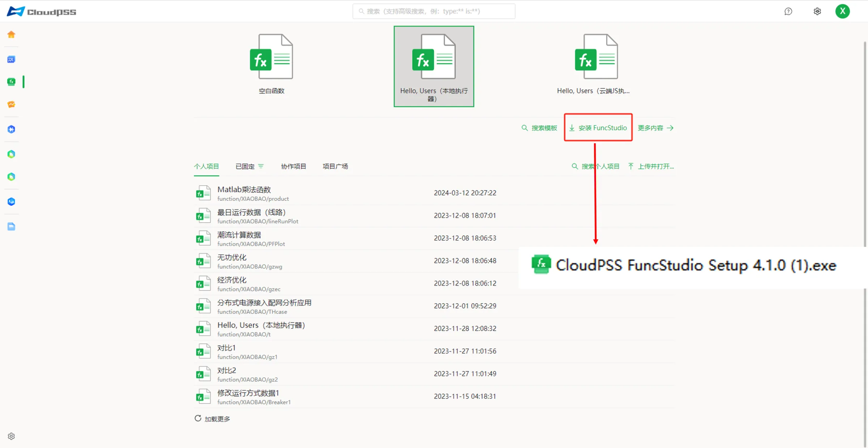The width and height of the screenshot is (868, 448).
Task: Open the 无功优化 project
Action: (x=356, y=261)
